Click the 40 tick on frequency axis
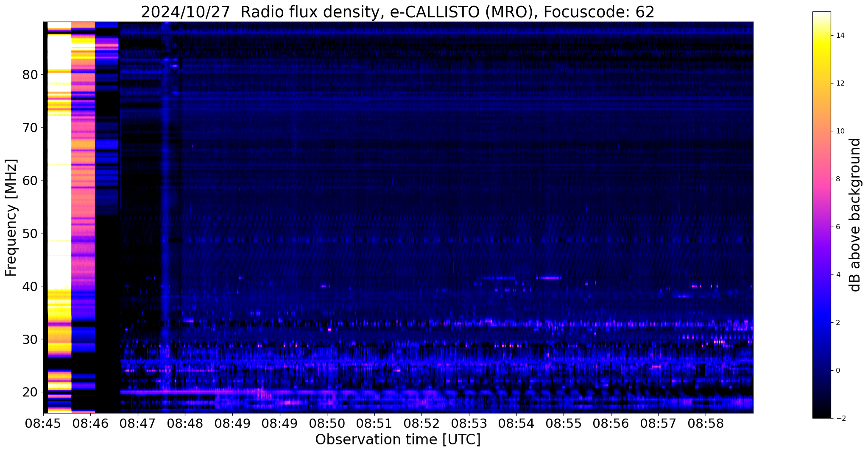This screenshot has height=452, width=868. click(30, 287)
